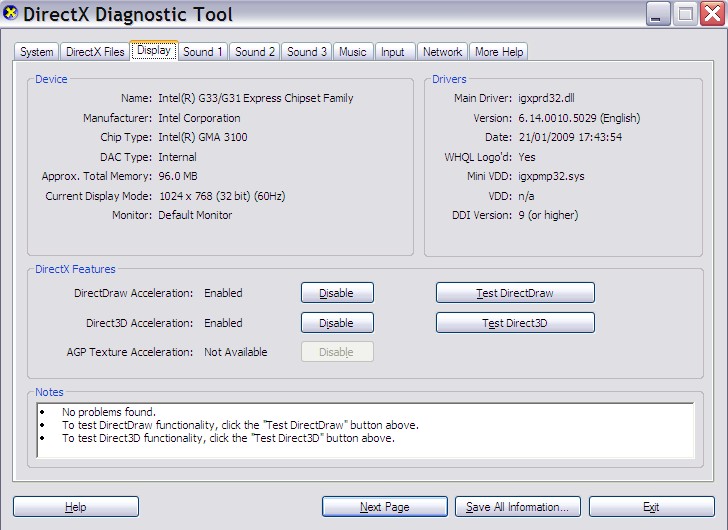Switch to the System tab
Viewport: 728px width, 530px height.
coord(36,52)
